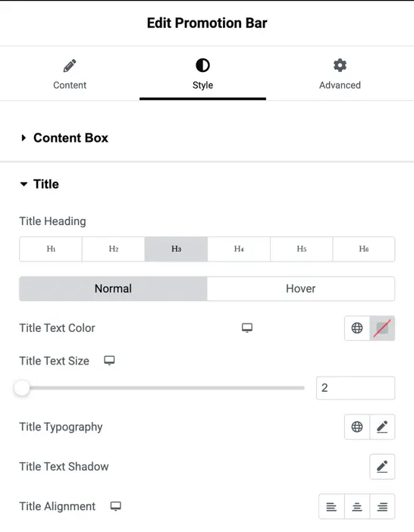Viewport: 414px width, 532px height.
Task: Open the Title Text Color swatch picker
Action: [382, 328]
